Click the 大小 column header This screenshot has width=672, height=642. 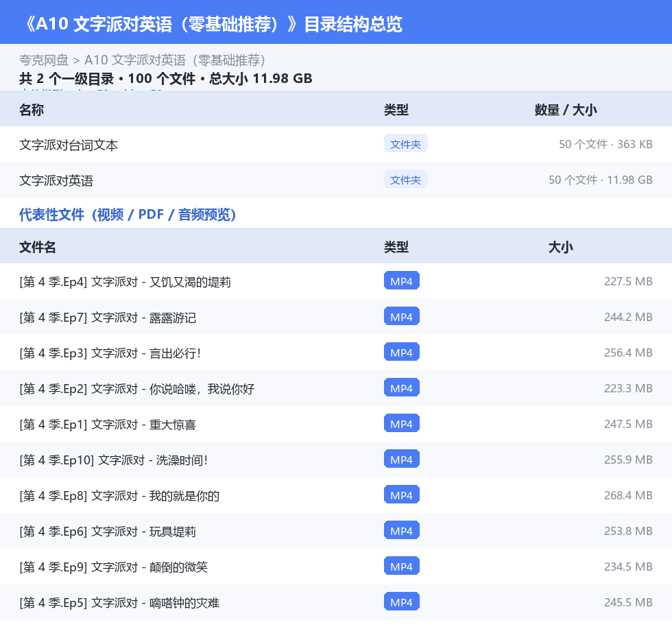click(x=561, y=247)
